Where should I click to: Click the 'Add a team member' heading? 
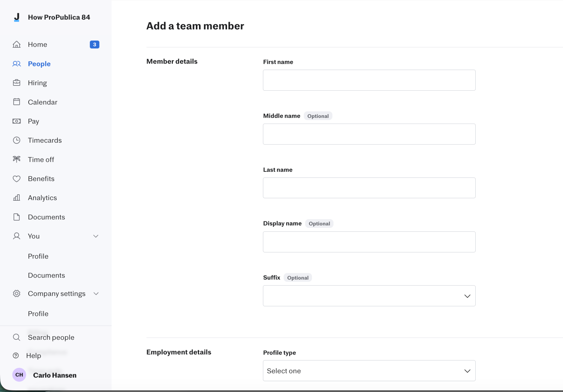[195, 26]
